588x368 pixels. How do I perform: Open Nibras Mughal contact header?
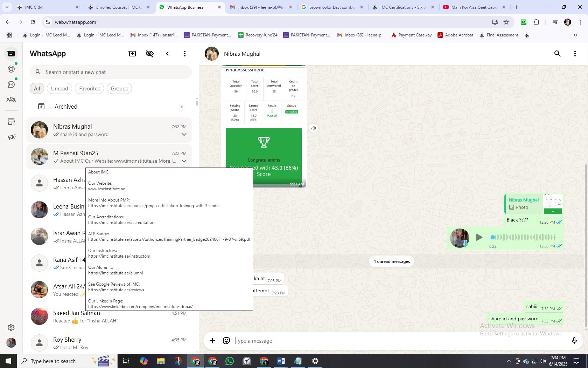tap(242, 54)
